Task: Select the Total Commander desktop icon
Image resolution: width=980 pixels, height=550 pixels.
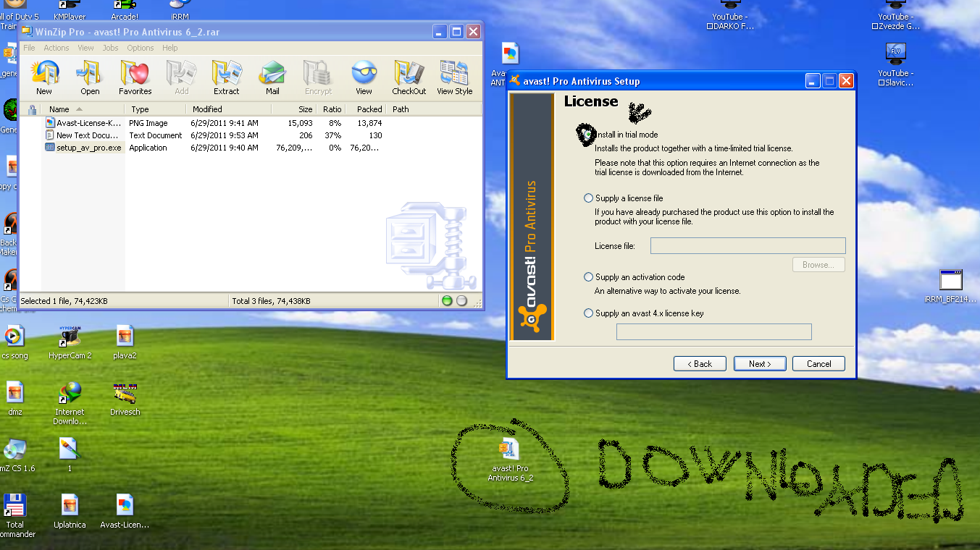Action: (15, 516)
